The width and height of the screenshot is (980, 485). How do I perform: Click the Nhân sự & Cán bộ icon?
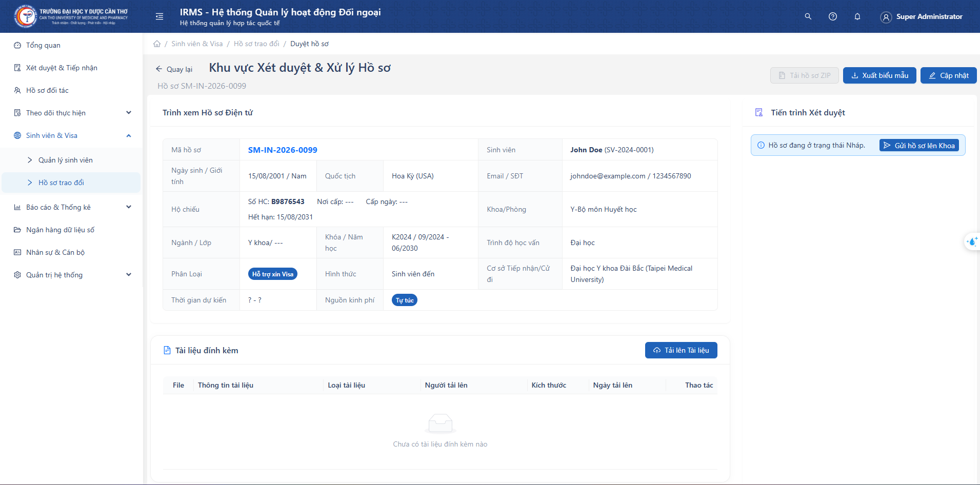point(17,252)
